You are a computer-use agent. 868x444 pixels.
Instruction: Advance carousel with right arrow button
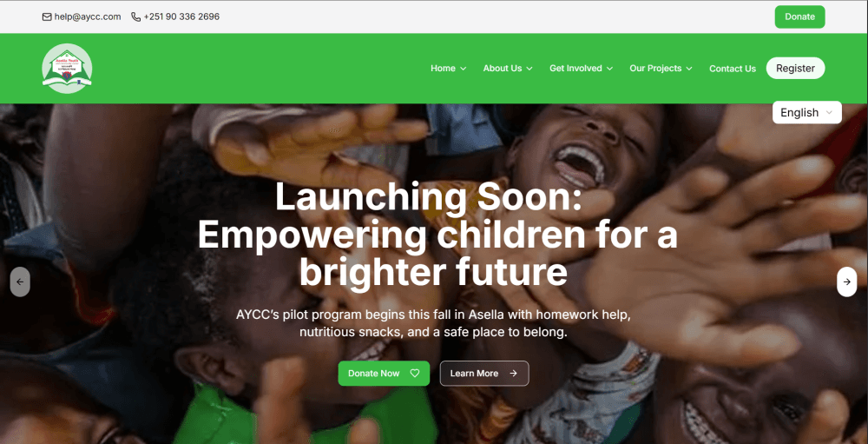[847, 282]
